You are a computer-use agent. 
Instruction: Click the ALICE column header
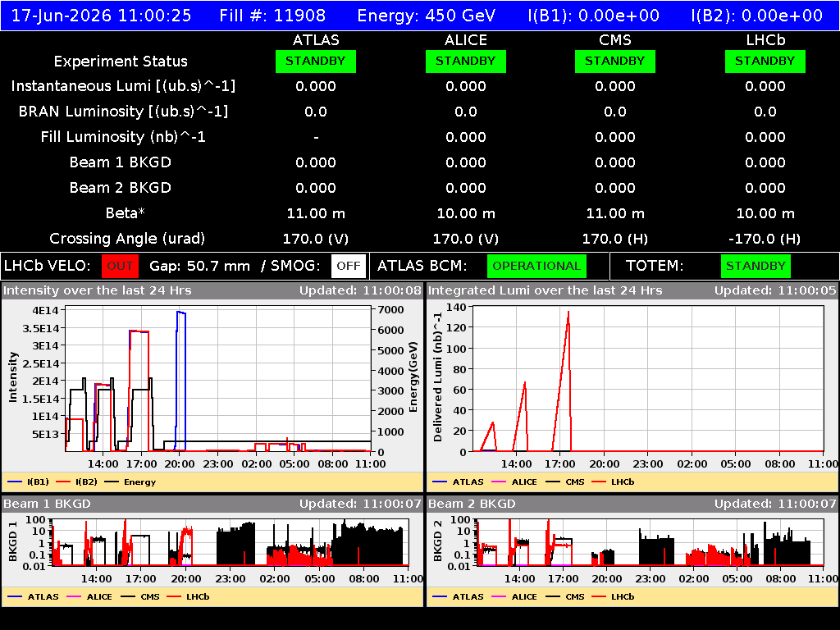coord(466,40)
